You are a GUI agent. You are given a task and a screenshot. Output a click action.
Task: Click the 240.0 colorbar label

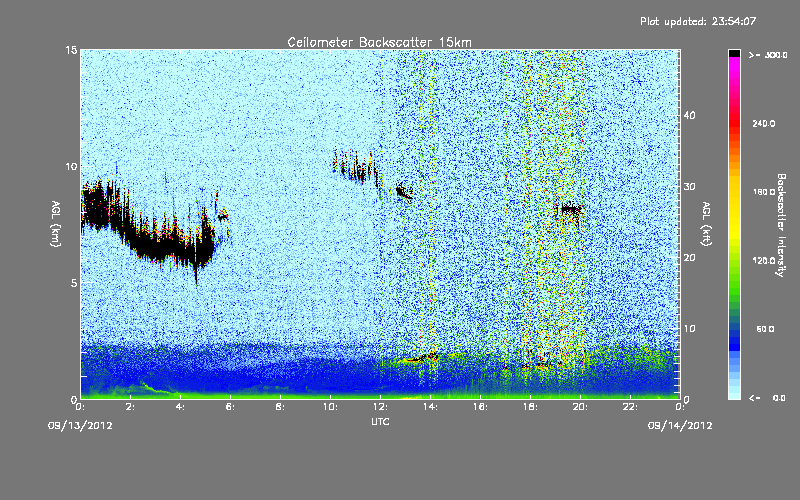coord(764,123)
